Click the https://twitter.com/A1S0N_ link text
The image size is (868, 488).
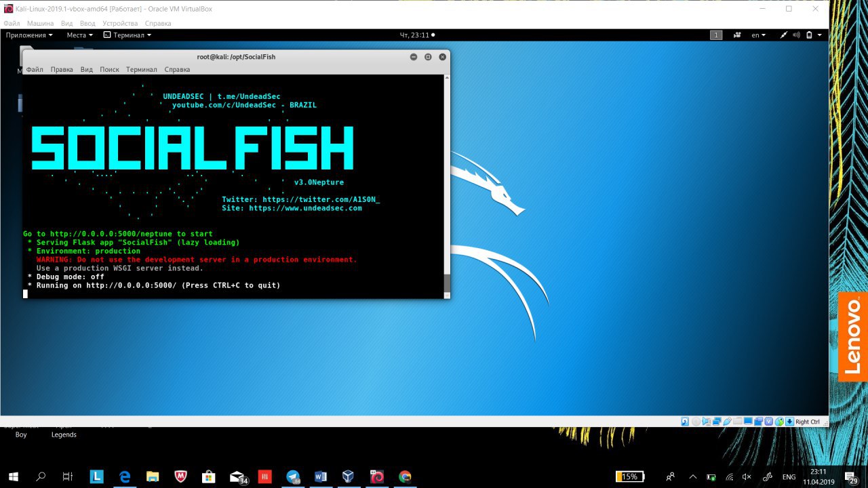(x=321, y=199)
